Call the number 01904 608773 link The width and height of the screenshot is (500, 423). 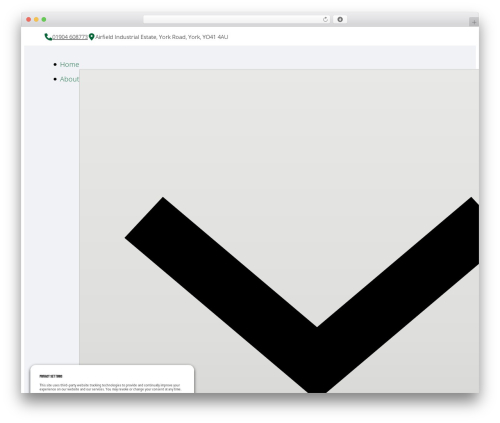[70, 37]
